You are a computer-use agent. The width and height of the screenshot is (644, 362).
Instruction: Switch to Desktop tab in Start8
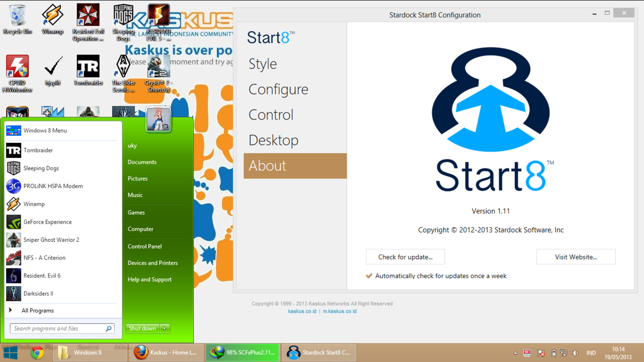pos(295,140)
